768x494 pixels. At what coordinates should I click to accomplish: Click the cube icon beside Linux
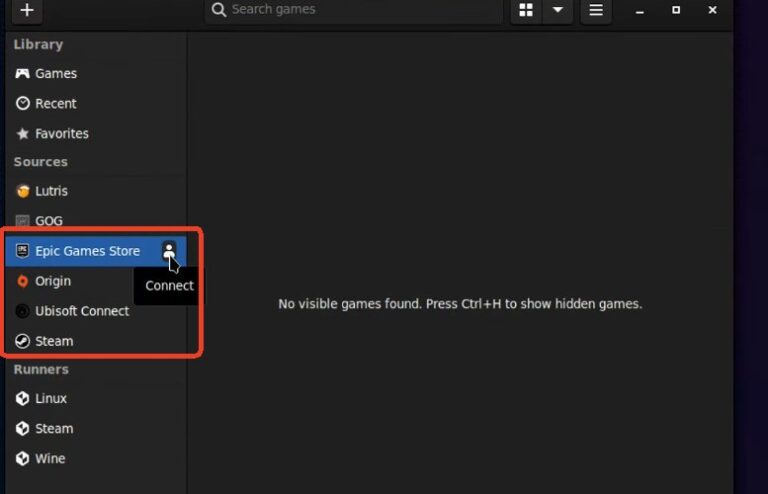pos(23,398)
